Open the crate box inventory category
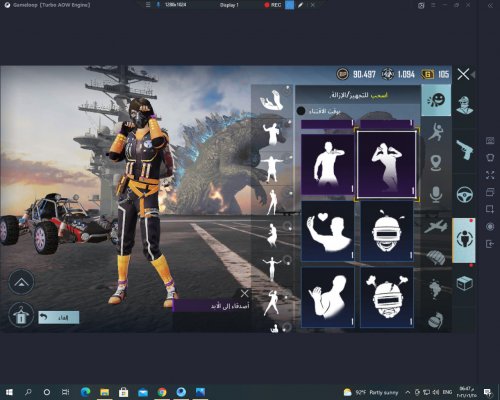500x400 pixels. click(x=464, y=284)
